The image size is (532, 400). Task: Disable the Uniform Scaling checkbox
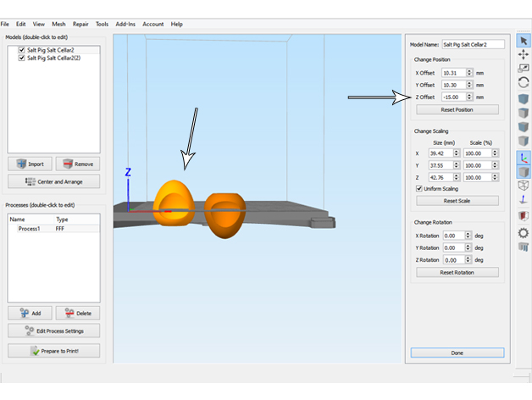418,188
